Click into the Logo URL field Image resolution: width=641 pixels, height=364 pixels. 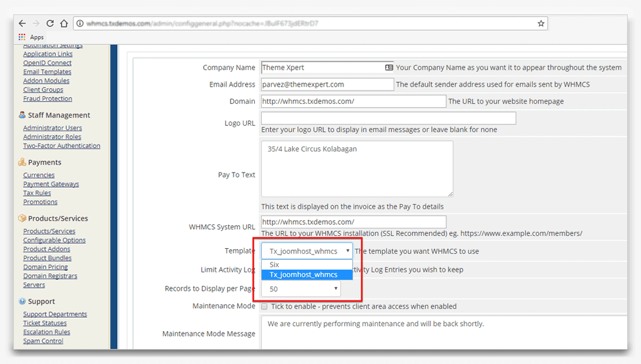tap(388, 118)
